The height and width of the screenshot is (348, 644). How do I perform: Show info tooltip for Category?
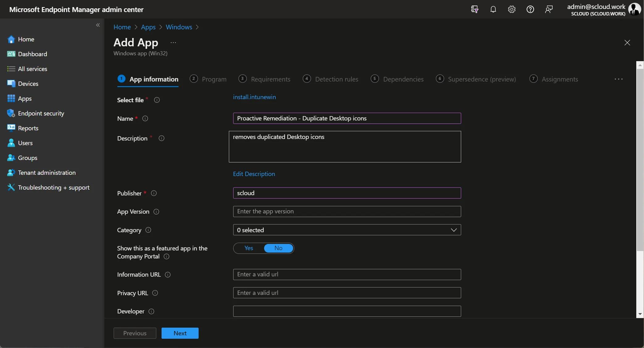tap(148, 230)
